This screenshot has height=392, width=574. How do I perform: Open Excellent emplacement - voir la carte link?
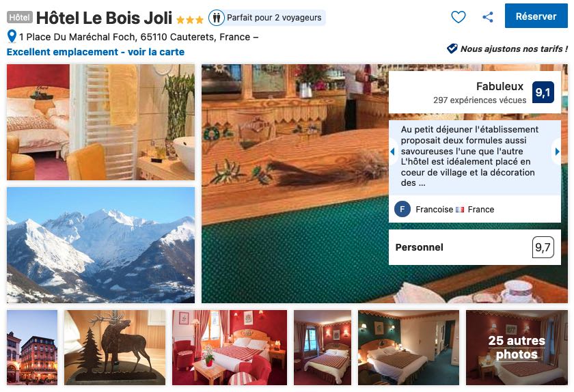coord(96,52)
